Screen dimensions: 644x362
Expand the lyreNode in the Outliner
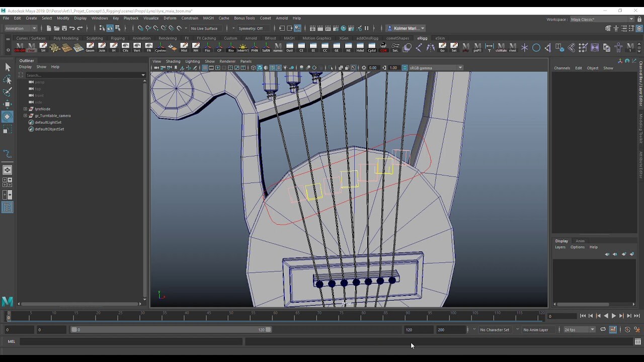tap(25, 109)
